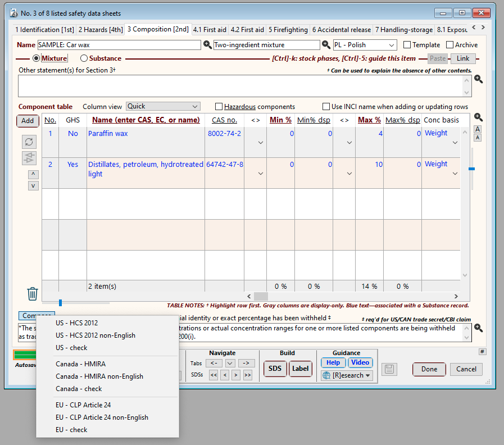The height and width of the screenshot is (445, 504).
Task: Open Paraffin wax max operator dropdown
Action: [x=349, y=143]
